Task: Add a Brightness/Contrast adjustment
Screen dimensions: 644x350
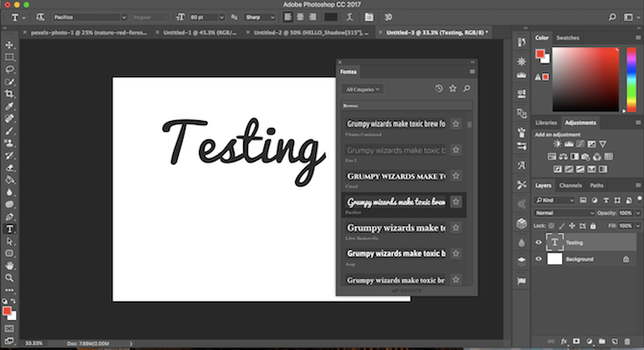Action: pyautogui.click(x=557, y=144)
